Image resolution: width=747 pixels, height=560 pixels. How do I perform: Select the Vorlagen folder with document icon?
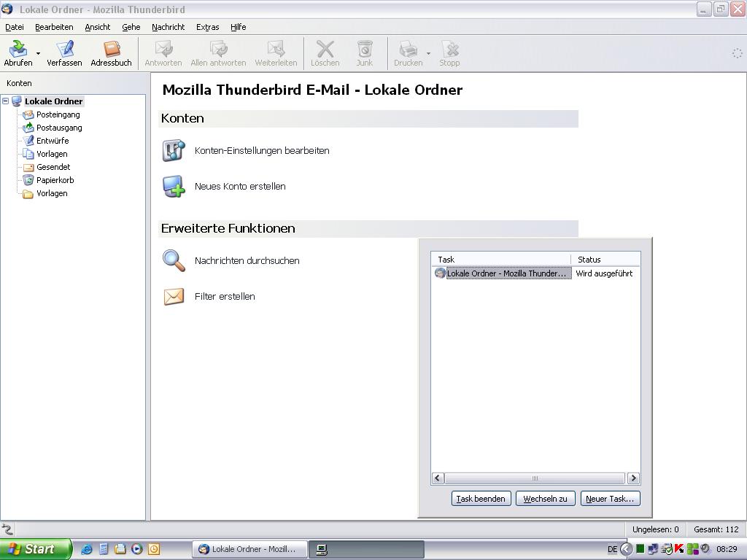[52, 154]
